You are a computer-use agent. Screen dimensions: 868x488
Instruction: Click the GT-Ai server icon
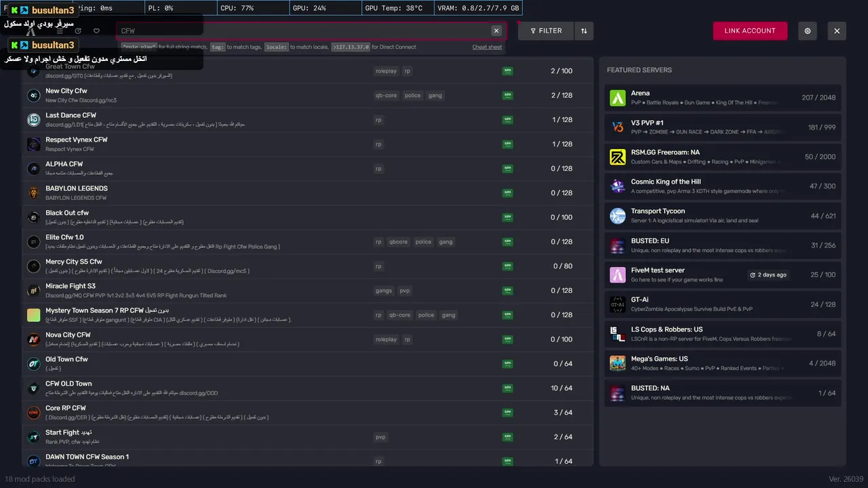click(x=618, y=304)
